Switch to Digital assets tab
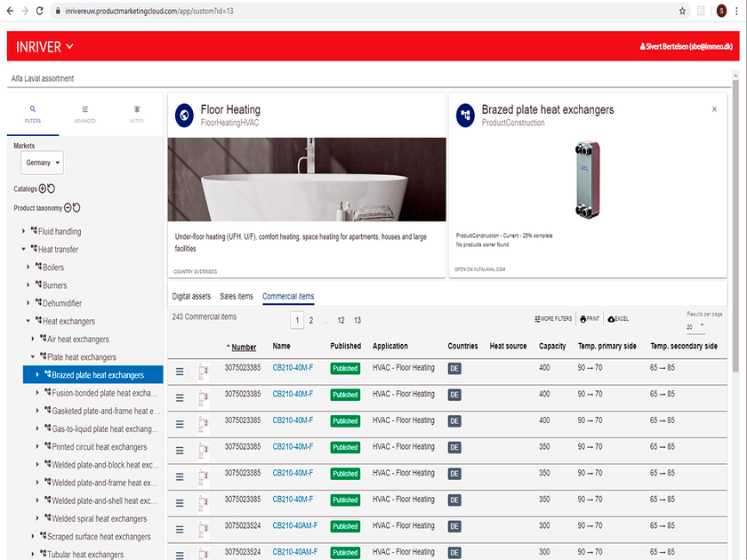This screenshot has width=747, height=560. (191, 296)
